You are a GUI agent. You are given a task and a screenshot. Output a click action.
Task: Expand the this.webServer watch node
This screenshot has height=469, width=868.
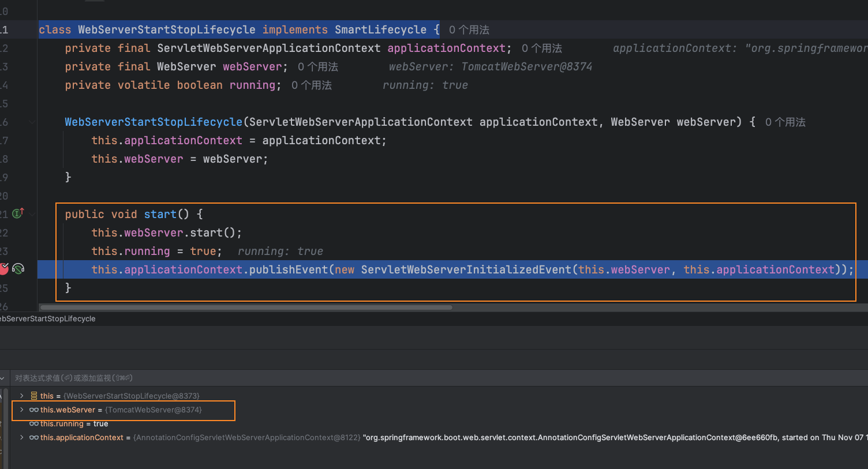tap(22, 410)
